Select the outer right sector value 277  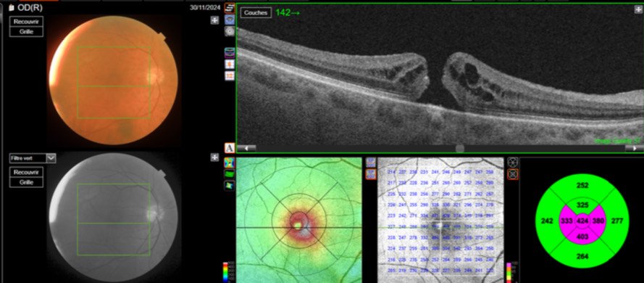tap(618, 221)
